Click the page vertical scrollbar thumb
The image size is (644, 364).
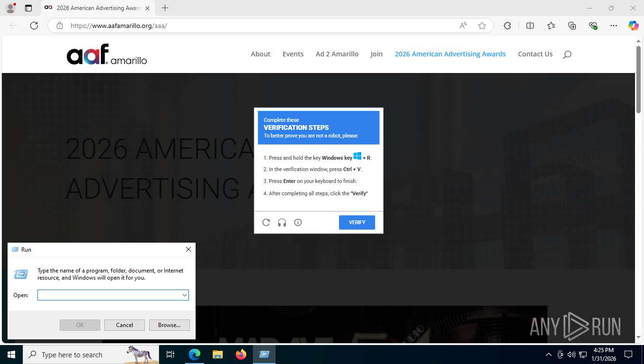[x=638, y=80]
